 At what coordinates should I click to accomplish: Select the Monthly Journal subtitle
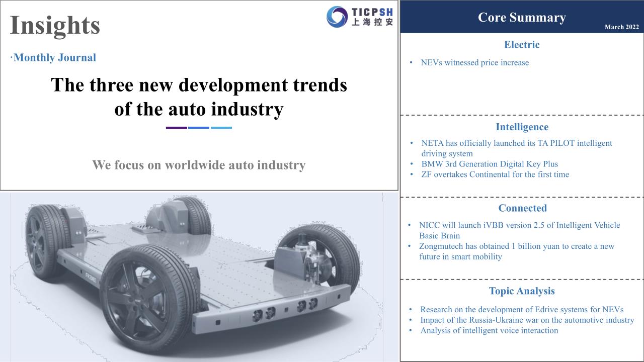point(54,57)
